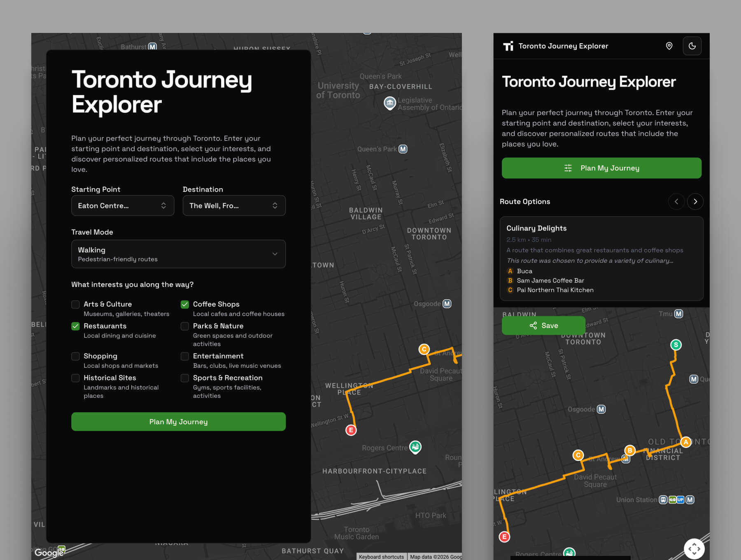Select the green S start marker on the map
Screen dimensions: 741x560
(676, 345)
